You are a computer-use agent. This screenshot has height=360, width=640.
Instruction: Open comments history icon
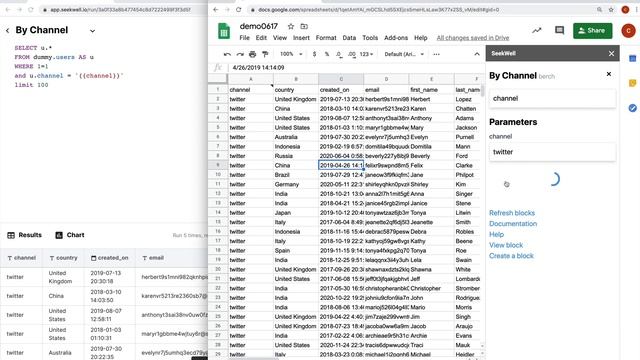click(x=559, y=30)
